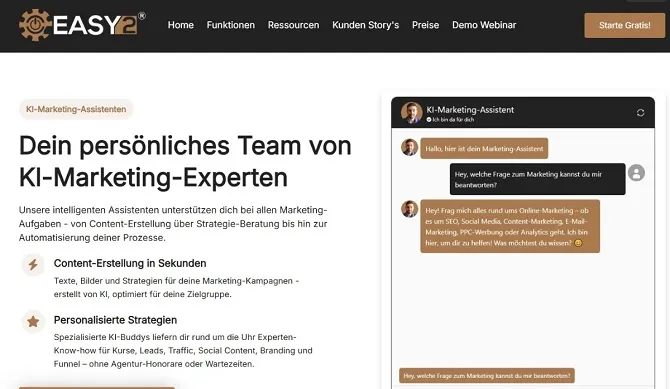The height and width of the screenshot is (389, 670).
Task: Click the 'Content-Erstellung in Sekunden' heading
Action: pyautogui.click(x=130, y=263)
